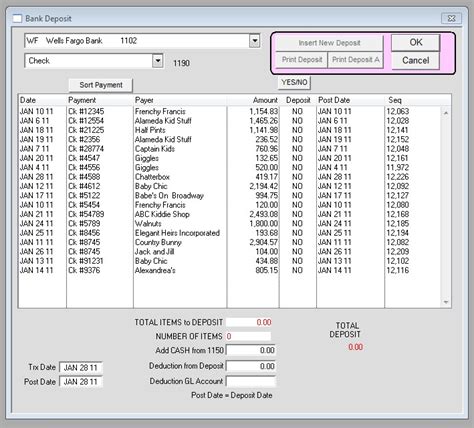Click the YES/NO toggle button
This screenshot has width=474, height=428.
point(294,82)
